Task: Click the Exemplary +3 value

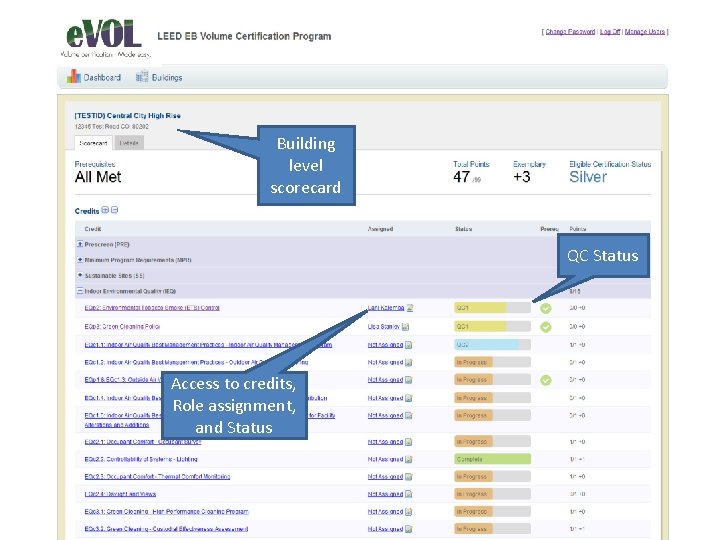Action: click(x=522, y=177)
